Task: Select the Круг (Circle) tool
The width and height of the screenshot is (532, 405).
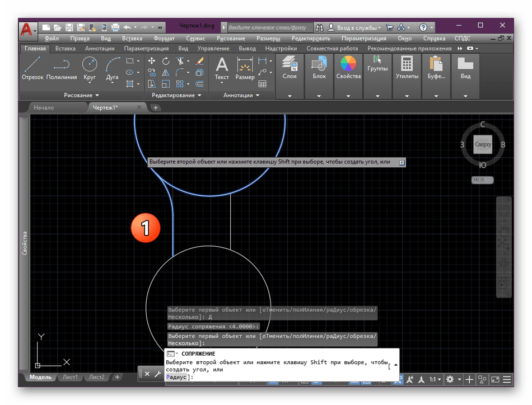Action: click(x=90, y=68)
